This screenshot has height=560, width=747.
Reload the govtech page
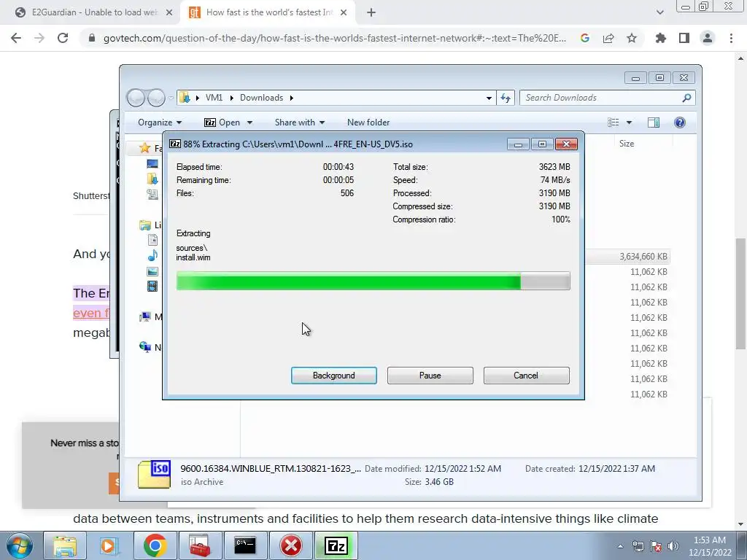coord(63,38)
